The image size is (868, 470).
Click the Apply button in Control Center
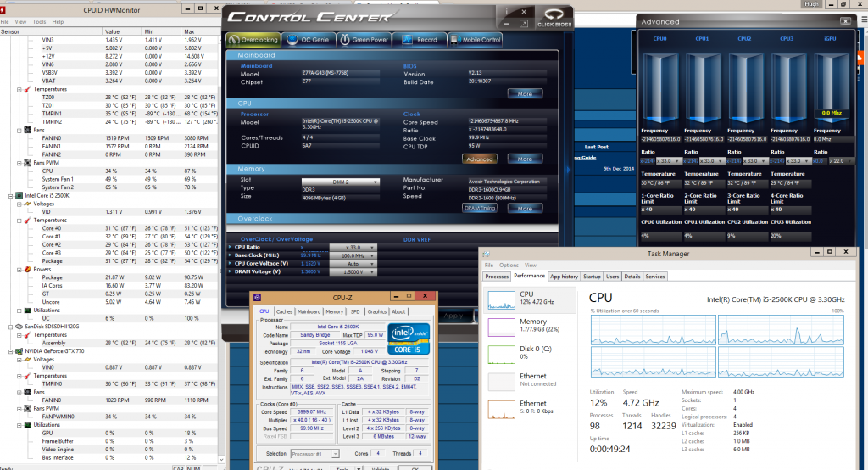coord(453,316)
